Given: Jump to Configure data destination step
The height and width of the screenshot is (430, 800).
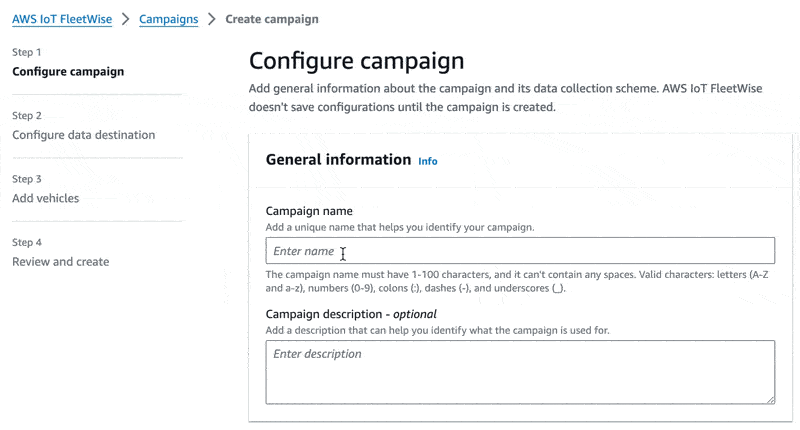Looking at the screenshot, I should pos(83,135).
